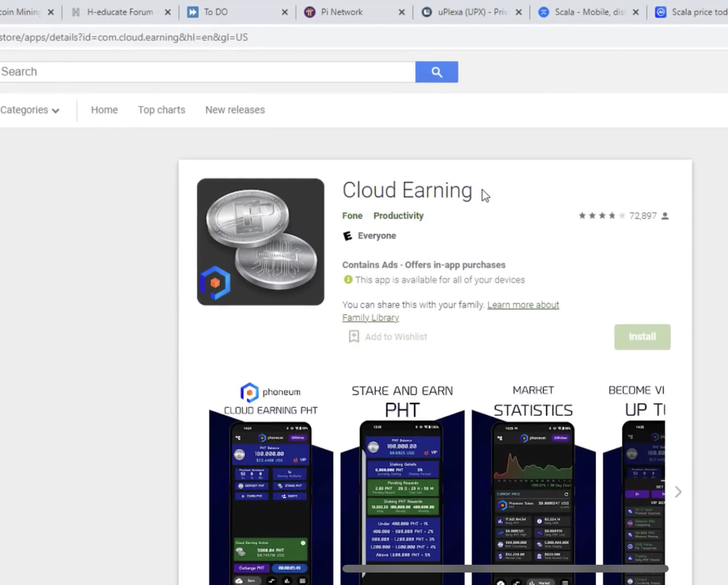The width and height of the screenshot is (728, 585).
Task: Click the Pi Network tab favicon
Action: pyautogui.click(x=310, y=12)
